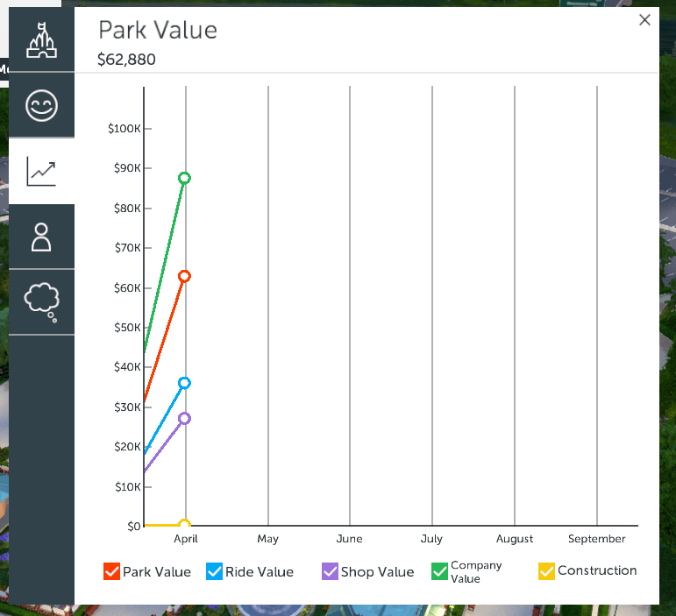The height and width of the screenshot is (616, 676).
Task: Click the June month axis label
Action: tap(349, 539)
